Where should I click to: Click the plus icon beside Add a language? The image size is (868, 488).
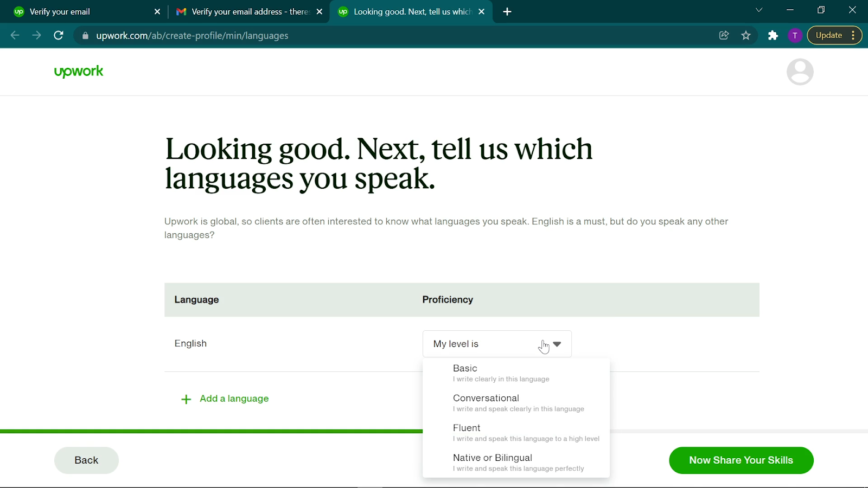pyautogui.click(x=186, y=400)
